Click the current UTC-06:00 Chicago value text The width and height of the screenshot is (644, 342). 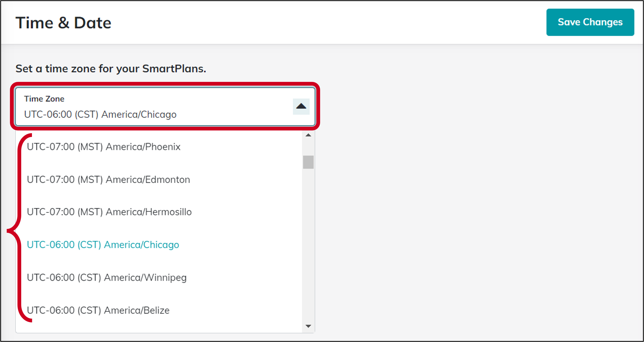(x=100, y=114)
